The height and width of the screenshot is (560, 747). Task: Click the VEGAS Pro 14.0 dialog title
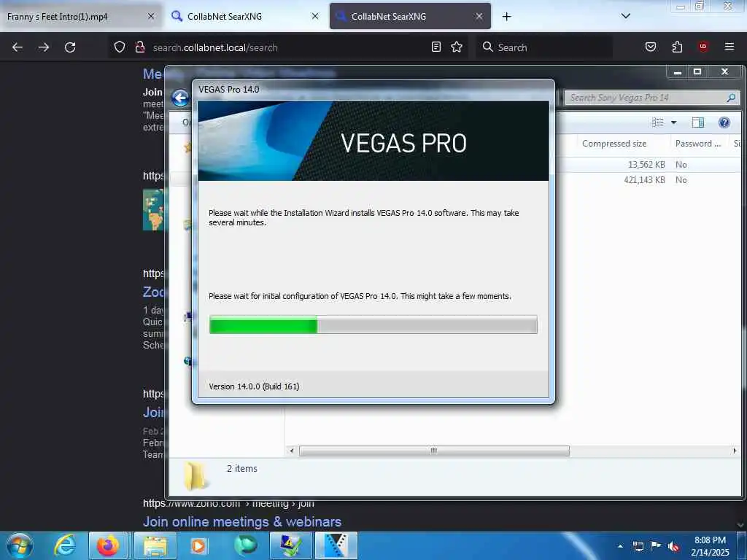[228, 90]
